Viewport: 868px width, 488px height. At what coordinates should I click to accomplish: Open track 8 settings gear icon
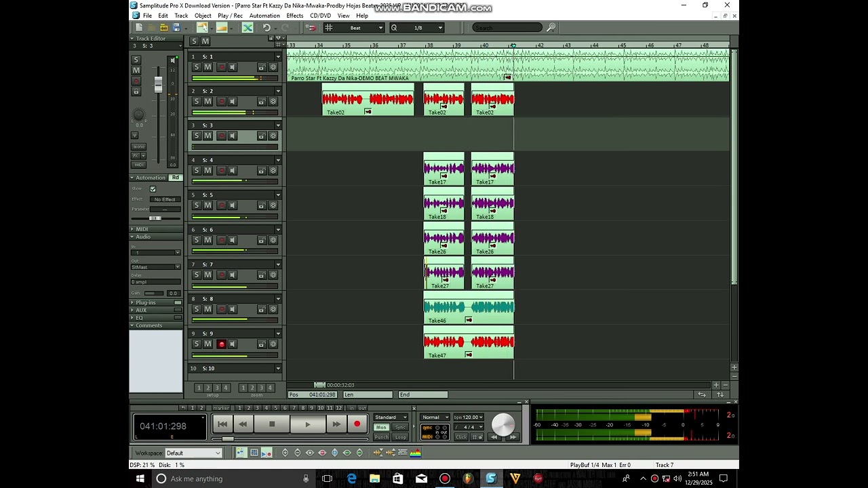click(273, 310)
